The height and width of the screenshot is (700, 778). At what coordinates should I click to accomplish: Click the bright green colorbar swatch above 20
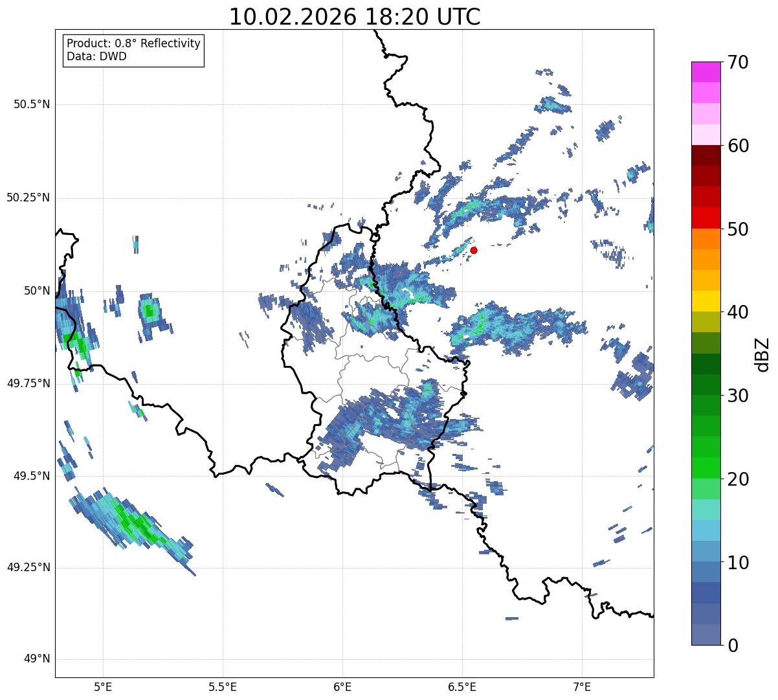tap(706, 468)
